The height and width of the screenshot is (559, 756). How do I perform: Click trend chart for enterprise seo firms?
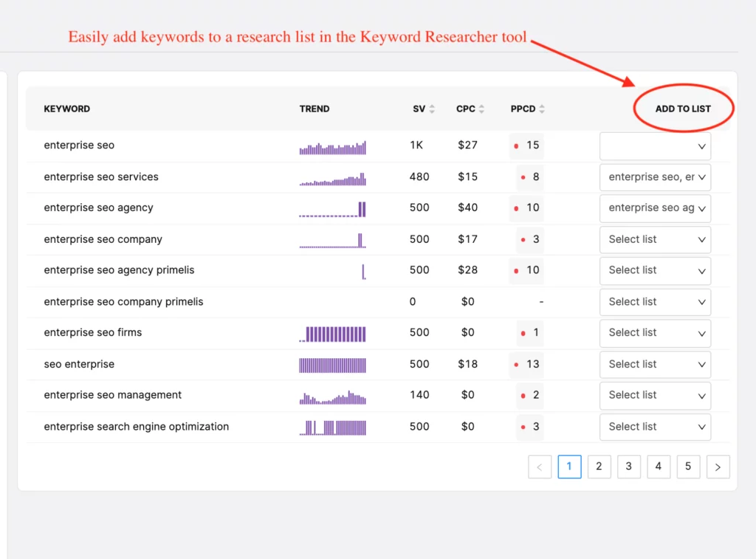332,334
